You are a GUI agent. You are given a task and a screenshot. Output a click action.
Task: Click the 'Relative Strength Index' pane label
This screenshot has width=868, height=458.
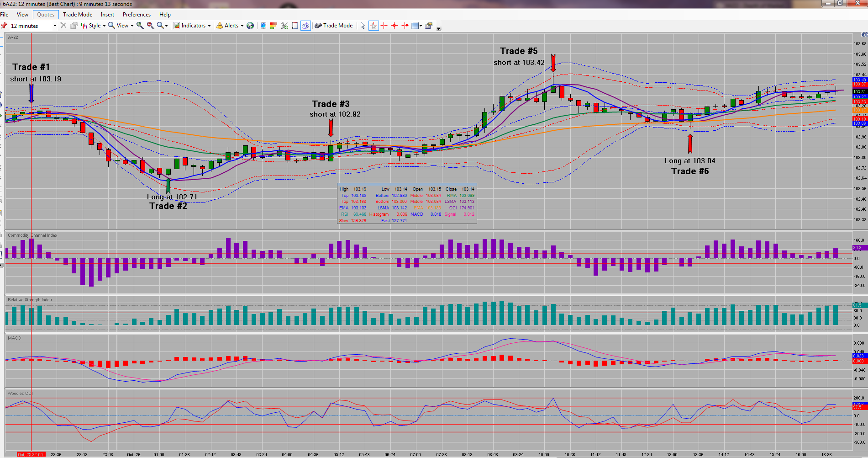(x=30, y=300)
